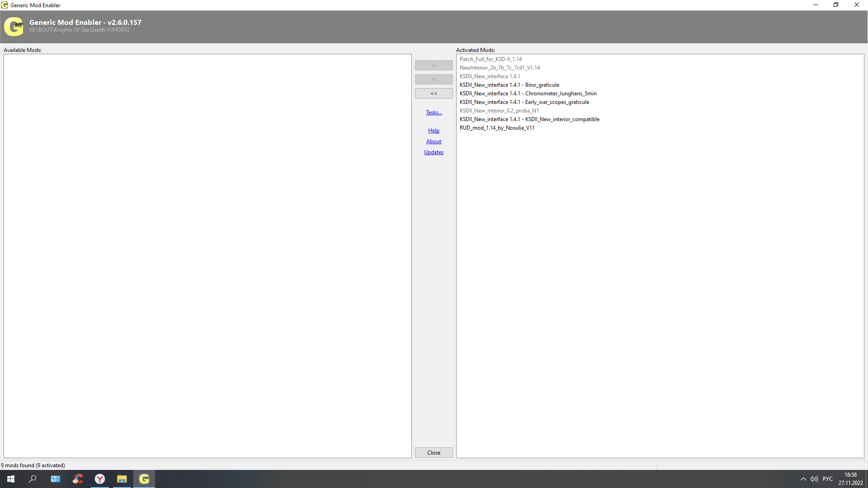Viewport: 868px width, 488px height.
Task: Open volume control in tray
Action: coord(814,479)
